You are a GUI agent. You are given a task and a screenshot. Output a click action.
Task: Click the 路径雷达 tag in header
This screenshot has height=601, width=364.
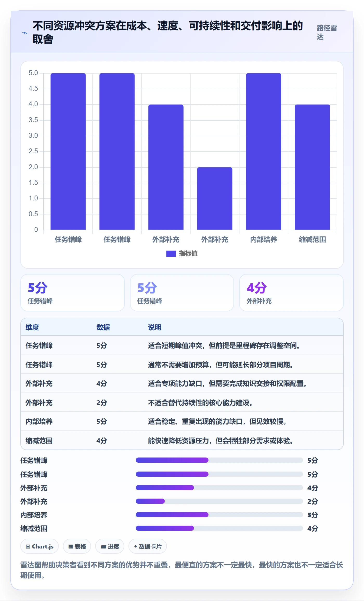coord(327,32)
